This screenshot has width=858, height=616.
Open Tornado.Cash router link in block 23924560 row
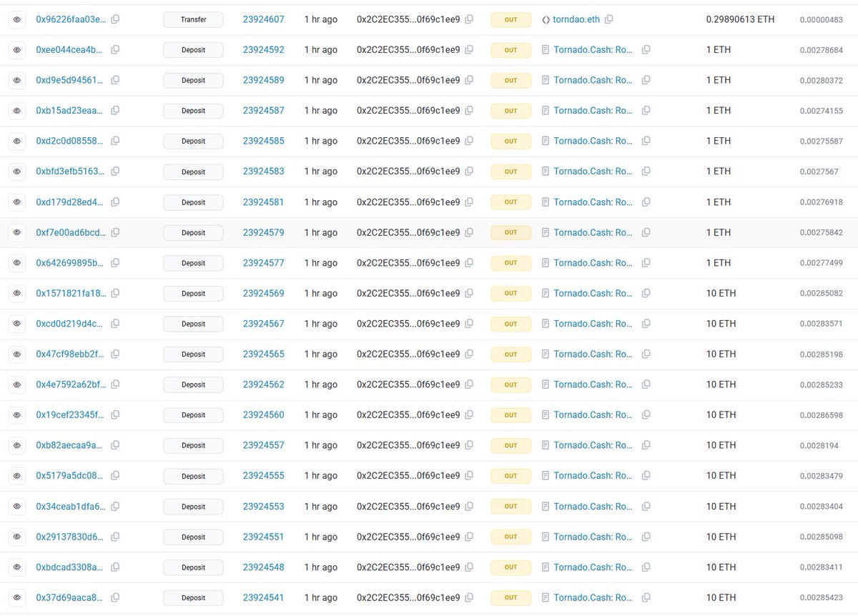pyautogui.click(x=593, y=414)
